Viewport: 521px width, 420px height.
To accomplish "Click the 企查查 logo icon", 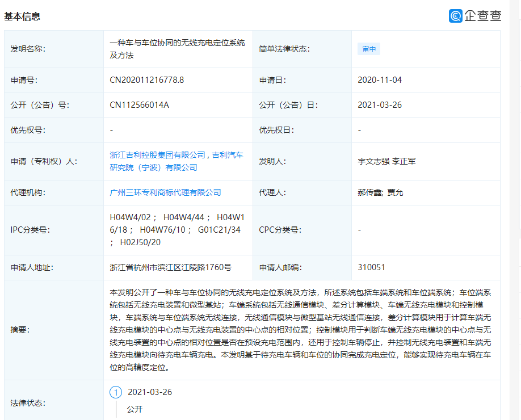I will click(456, 16).
